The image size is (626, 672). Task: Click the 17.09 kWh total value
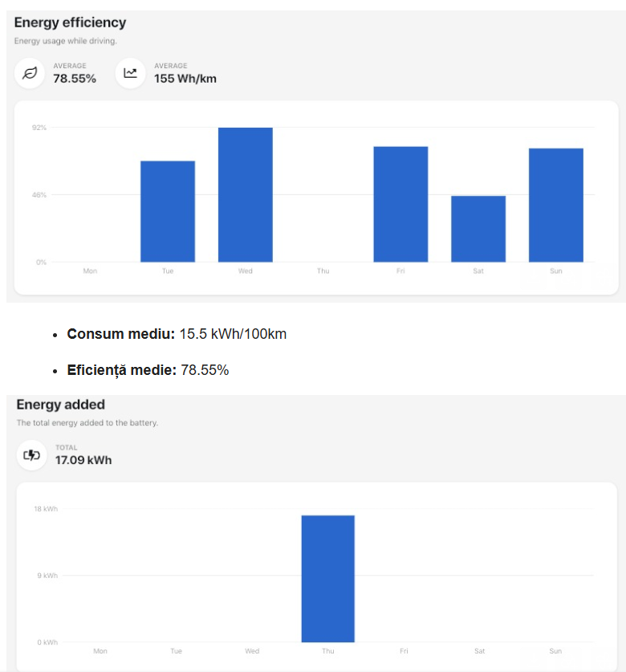pyautogui.click(x=83, y=460)
